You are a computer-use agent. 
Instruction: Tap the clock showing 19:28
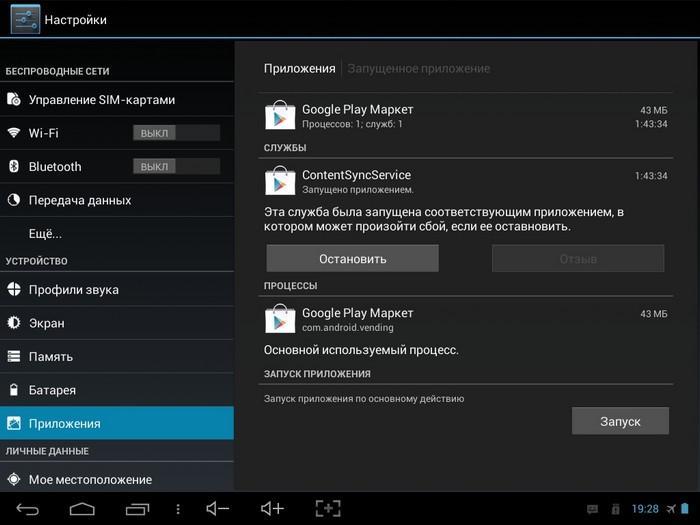point(645,509)
